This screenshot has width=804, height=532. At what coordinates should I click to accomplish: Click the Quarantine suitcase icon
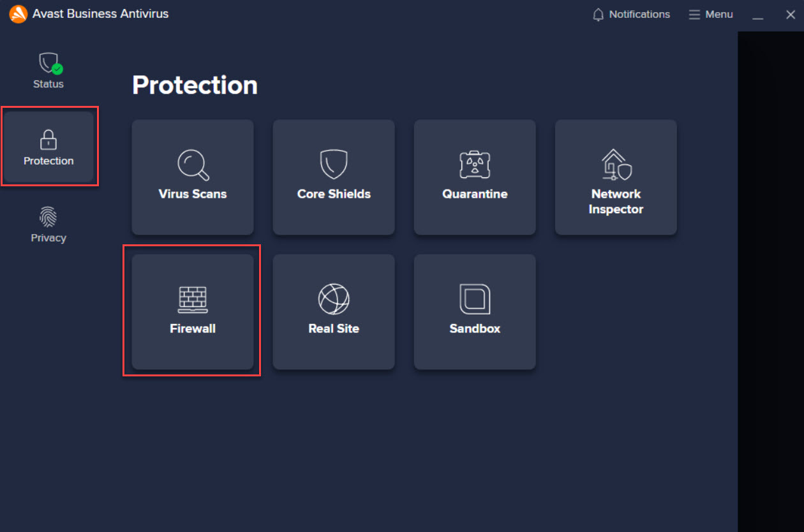[474, 164]
